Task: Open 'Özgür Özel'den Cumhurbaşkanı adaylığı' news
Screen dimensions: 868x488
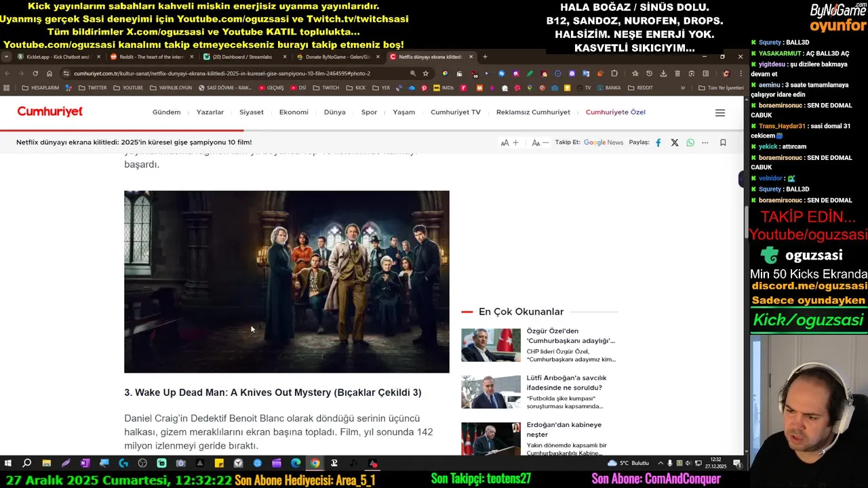Action: click(570, 335)
